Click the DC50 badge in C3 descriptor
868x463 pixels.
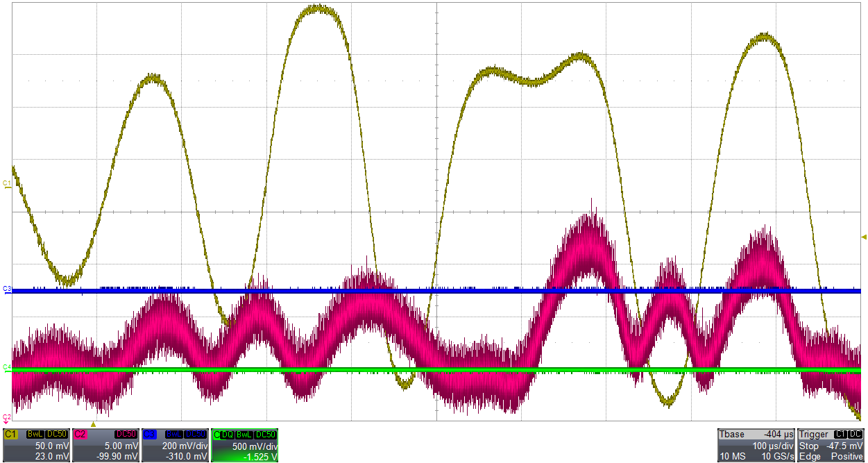196,434
